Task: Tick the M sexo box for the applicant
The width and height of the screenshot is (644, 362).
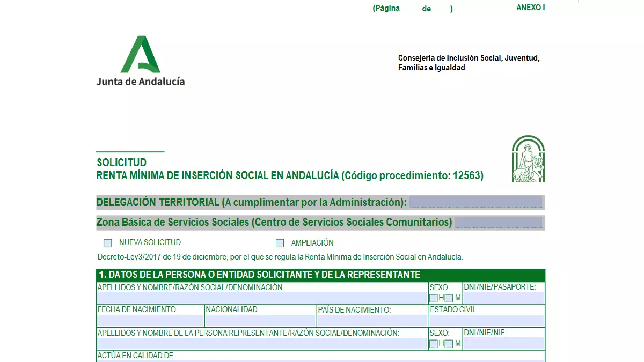Action: (449, 298)
